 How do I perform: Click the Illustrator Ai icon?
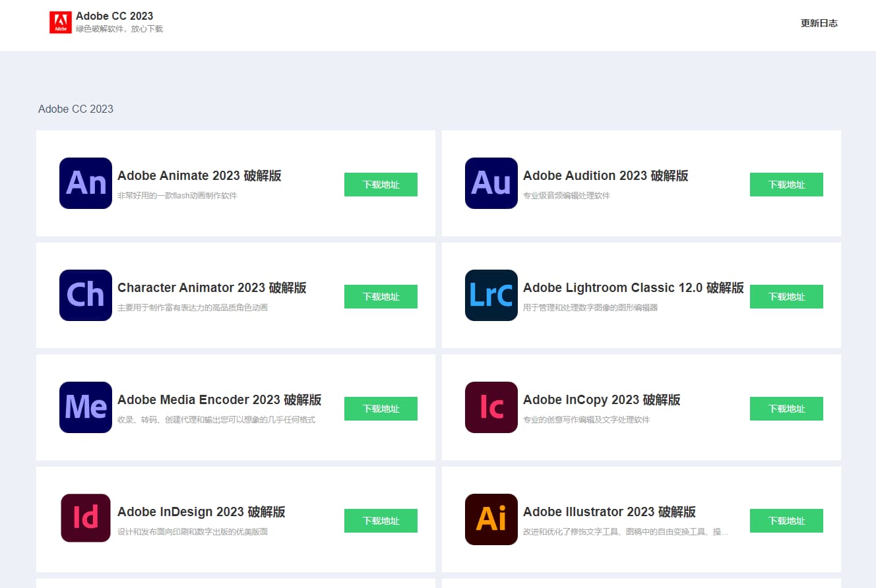(491, 519)
